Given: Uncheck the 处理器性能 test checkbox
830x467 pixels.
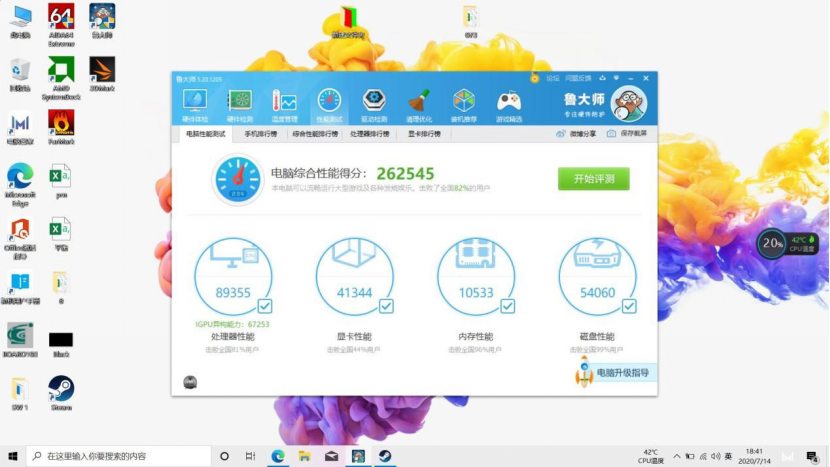Looking at the screenshot, I should (264, 307).
